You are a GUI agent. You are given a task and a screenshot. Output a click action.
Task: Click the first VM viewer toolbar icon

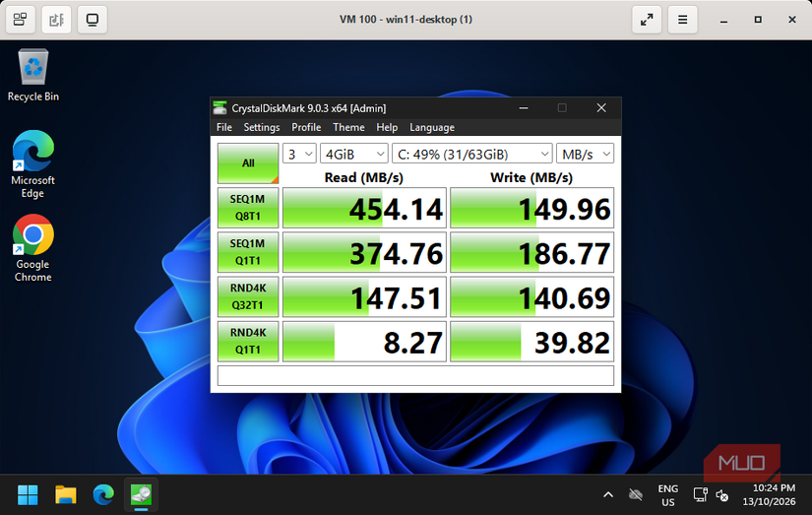pyautogui.click(x=21, y=20)
